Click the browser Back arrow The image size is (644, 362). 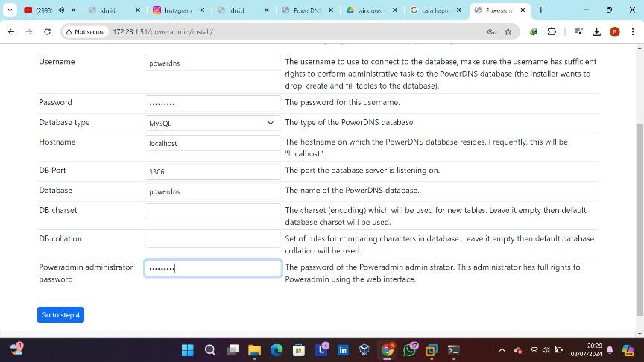[11, 31]
